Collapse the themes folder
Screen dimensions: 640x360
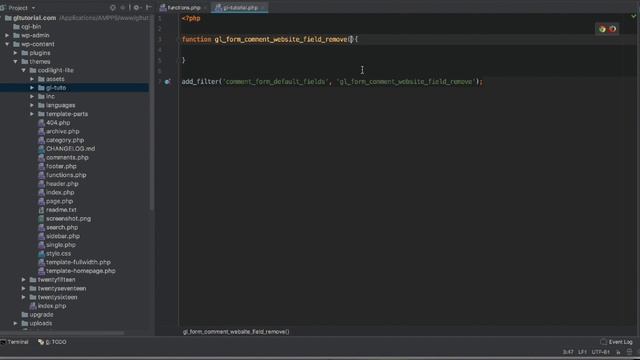coord(16,62)
